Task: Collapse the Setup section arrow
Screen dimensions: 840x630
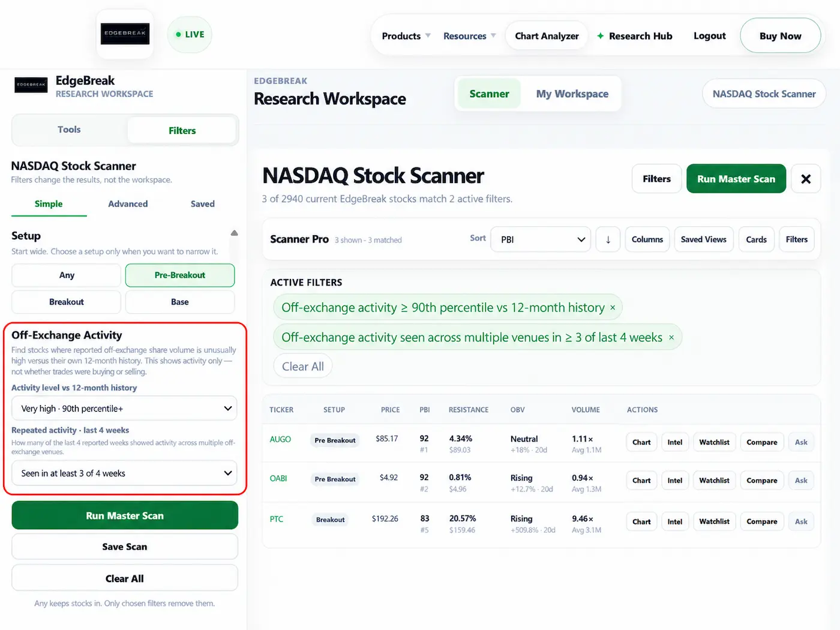Action: tap(234, 233)
